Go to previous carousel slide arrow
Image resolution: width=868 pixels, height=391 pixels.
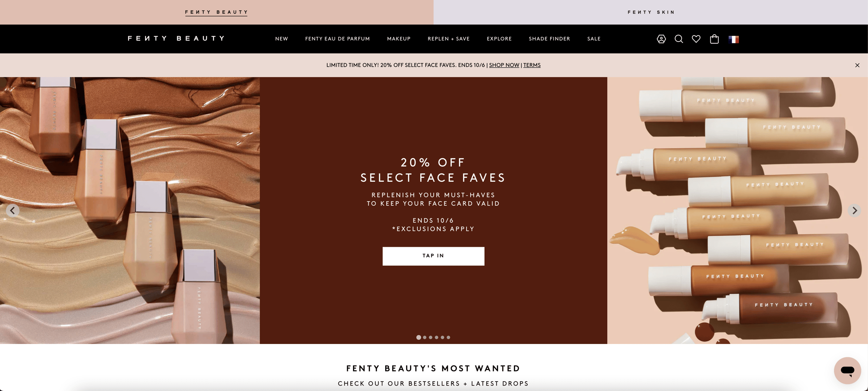click(13, 210)
